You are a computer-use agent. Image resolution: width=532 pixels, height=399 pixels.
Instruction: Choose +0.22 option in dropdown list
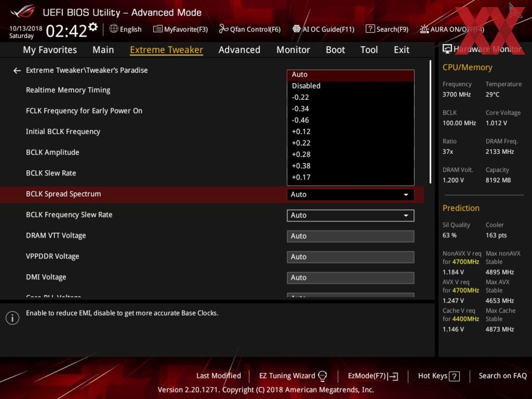(x=350, y=143)
